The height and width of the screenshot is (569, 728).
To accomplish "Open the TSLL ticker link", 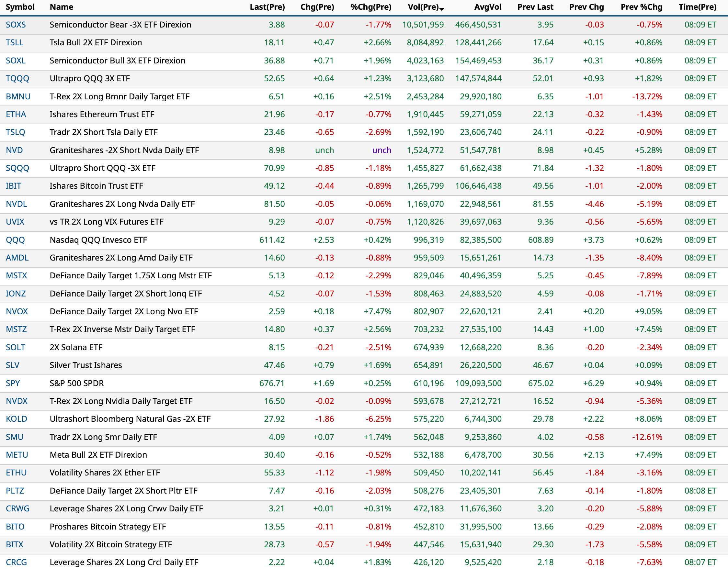I will coord(14,43).
